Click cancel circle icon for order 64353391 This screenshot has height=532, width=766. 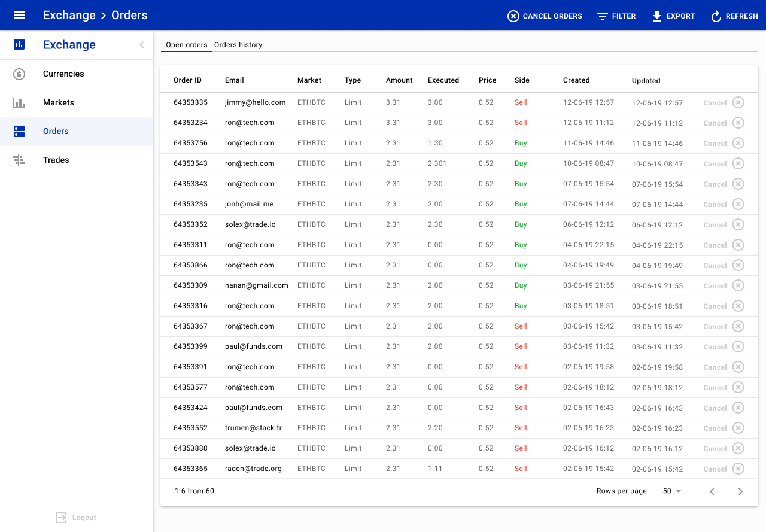point(738,367)
